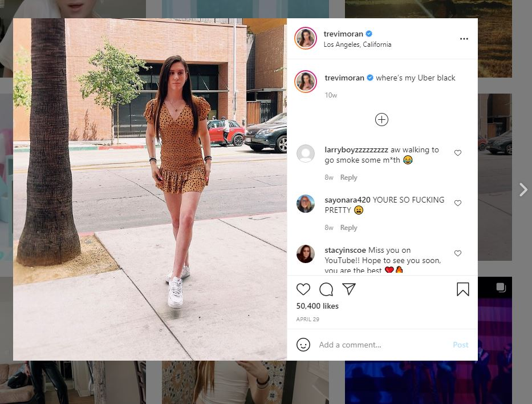Open trevimoran username in header
Viewport: 532px width, 404px height.
point(343,34)
